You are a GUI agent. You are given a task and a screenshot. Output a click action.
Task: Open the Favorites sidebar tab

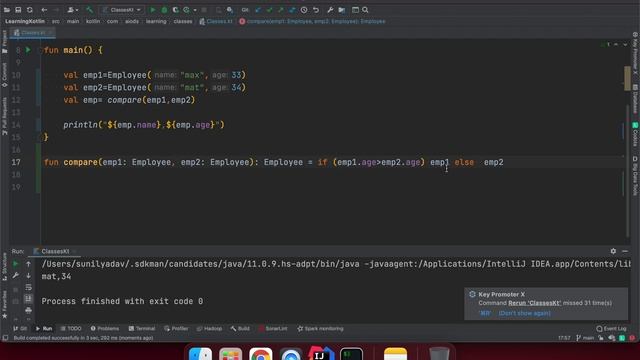(4, 304)
